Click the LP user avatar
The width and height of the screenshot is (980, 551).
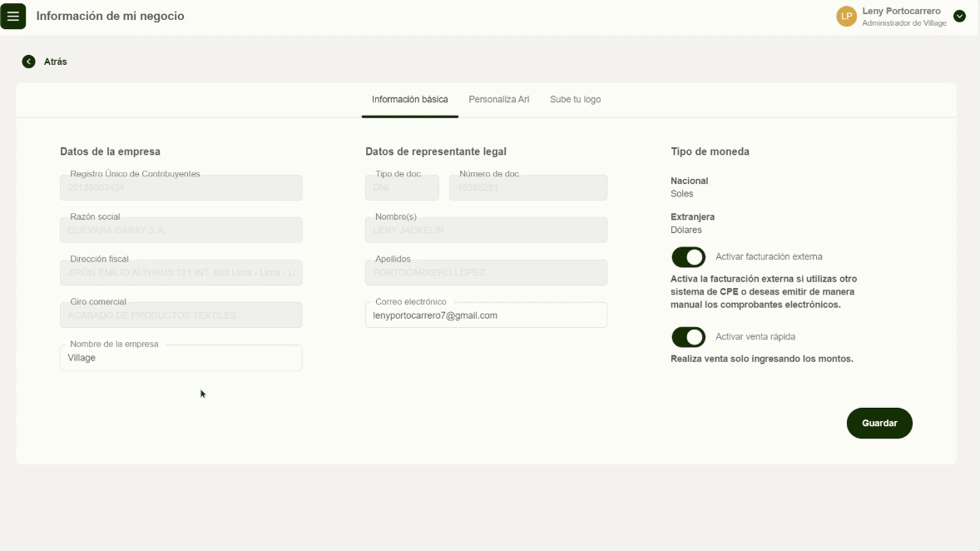846,17
